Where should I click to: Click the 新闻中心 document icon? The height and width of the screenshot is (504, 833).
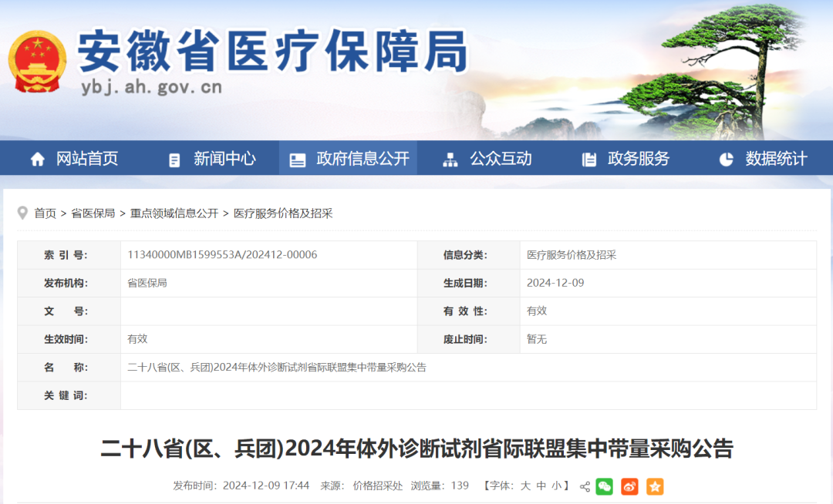(x=174, y=160)
